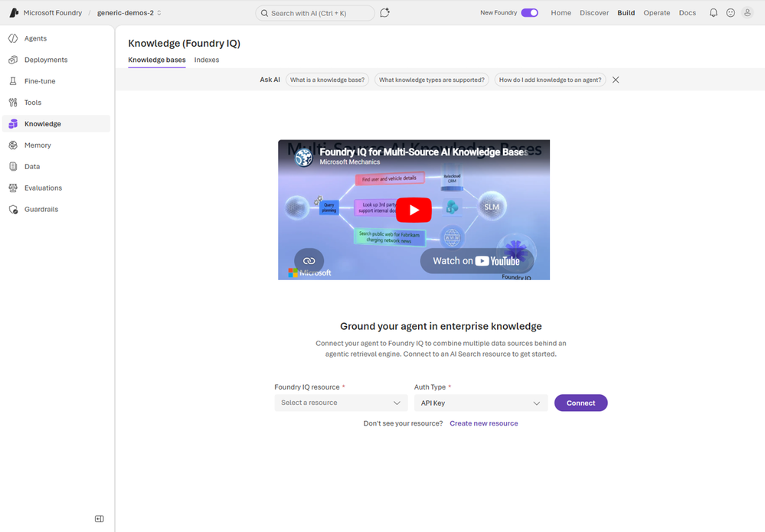Click Watch on YouTube

click(x=476, y=261)
